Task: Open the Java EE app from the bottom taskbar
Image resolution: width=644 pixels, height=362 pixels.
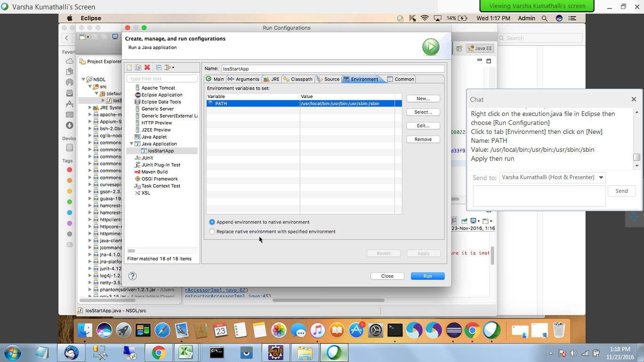Action: [x=275, y=352]
